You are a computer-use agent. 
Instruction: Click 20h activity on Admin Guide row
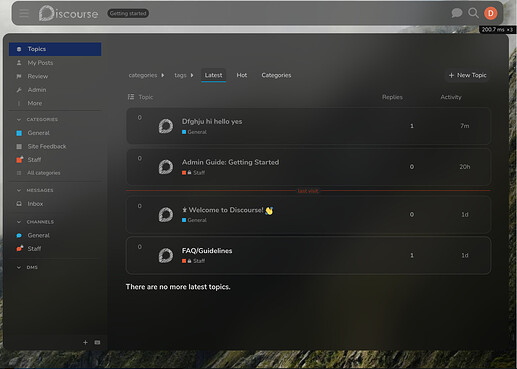tap(465, 167)
